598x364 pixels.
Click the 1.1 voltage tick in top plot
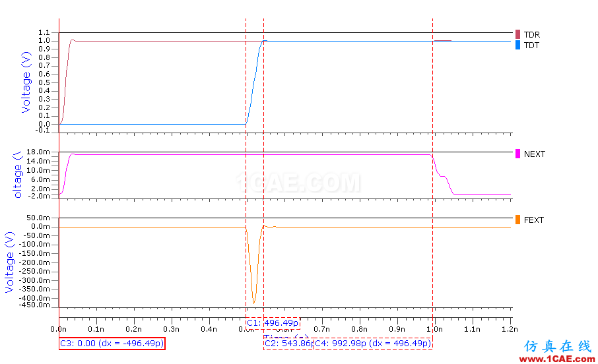pyautogui.click(x=44, y=32)
